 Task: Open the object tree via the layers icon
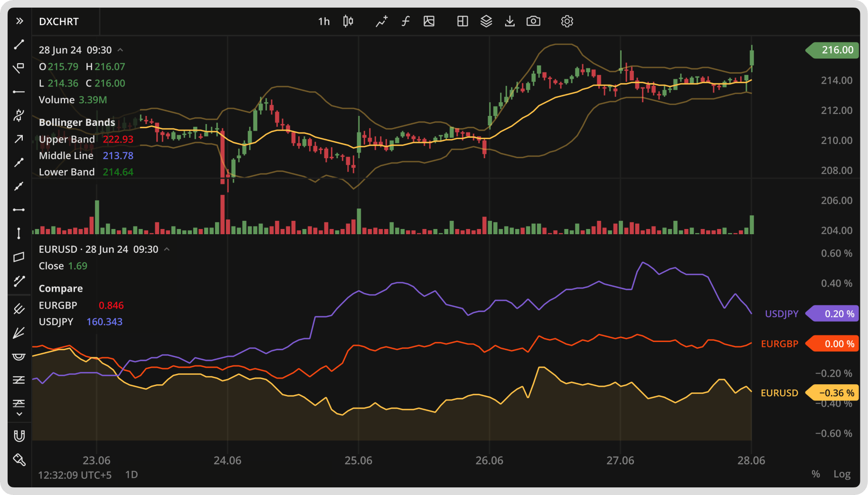tap(486, 21)
